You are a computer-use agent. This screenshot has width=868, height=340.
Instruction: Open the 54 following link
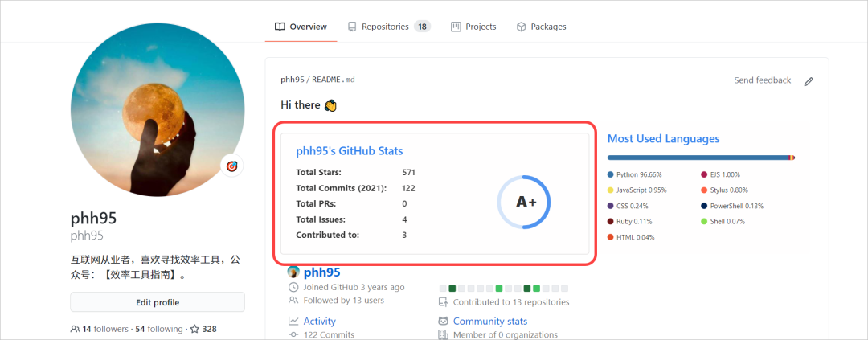(x=159, y=329)
